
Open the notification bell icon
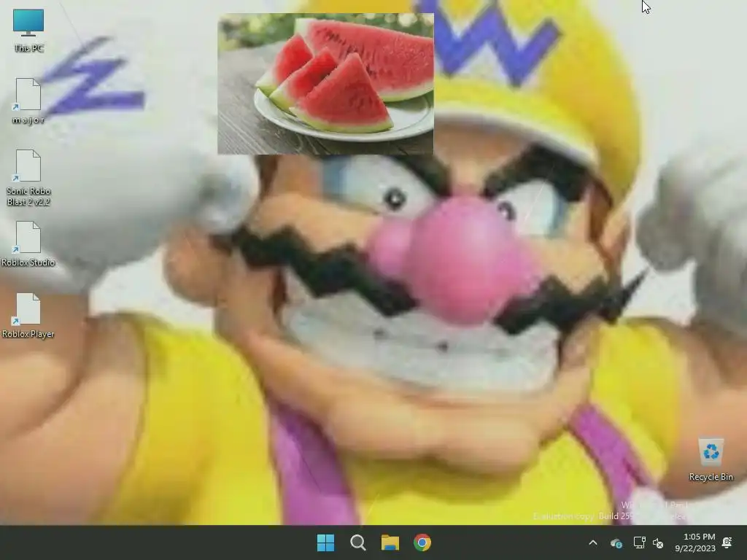pos(727,542)
